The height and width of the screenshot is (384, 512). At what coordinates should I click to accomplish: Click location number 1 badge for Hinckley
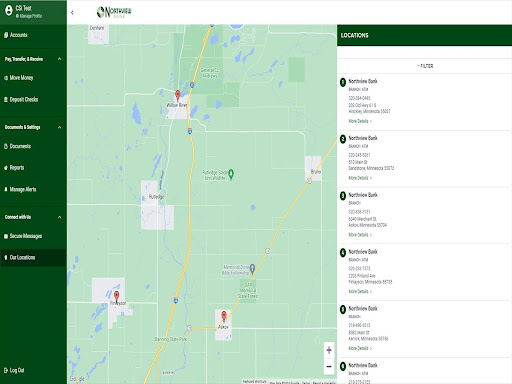tap(343, 82)
